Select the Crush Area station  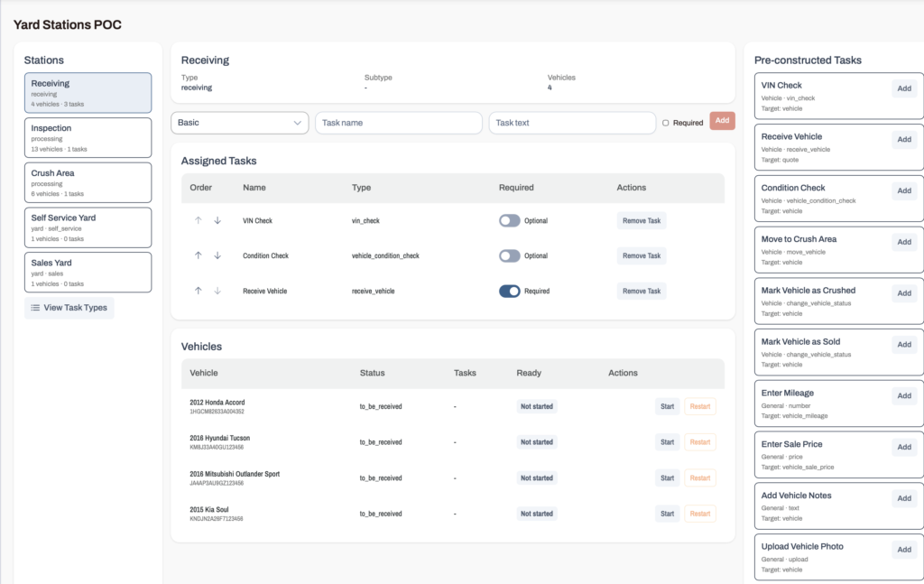point(88,182)
